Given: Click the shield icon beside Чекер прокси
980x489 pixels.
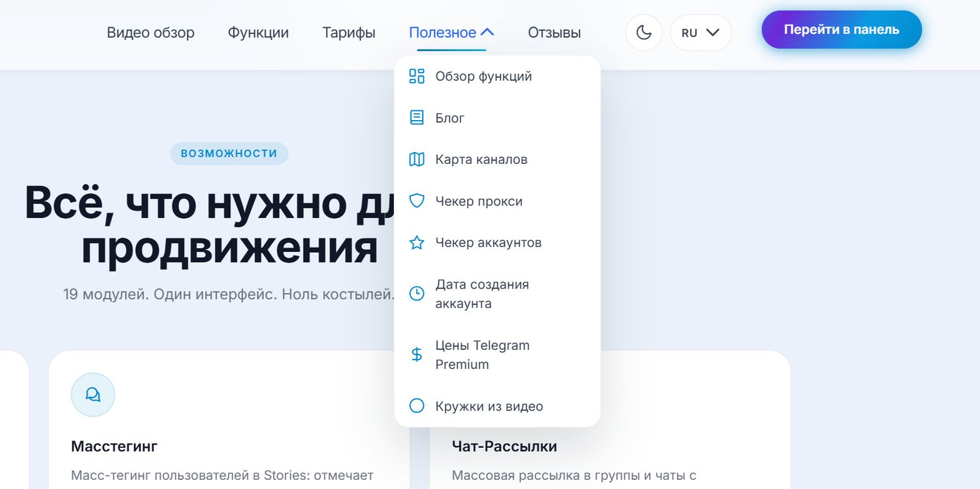Looking at the screenshot, I should pyautogui.click(x=417, y=201).
